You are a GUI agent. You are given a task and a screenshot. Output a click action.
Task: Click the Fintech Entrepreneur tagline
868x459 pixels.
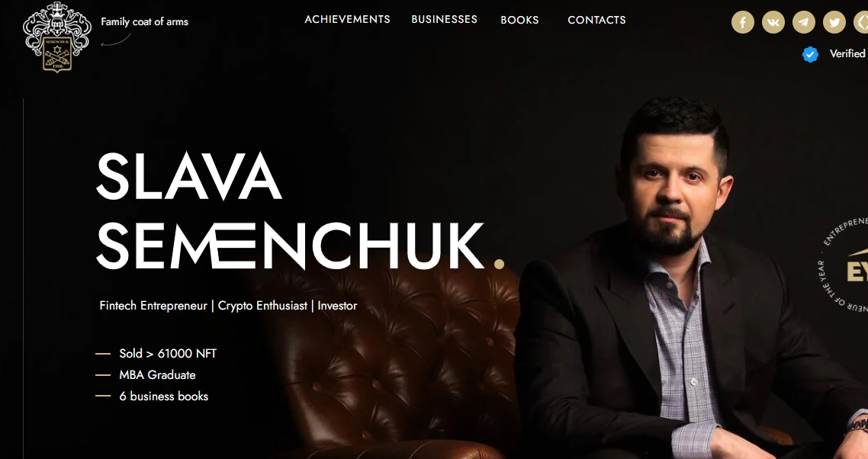pyautogui.click(x=228, y=306)
